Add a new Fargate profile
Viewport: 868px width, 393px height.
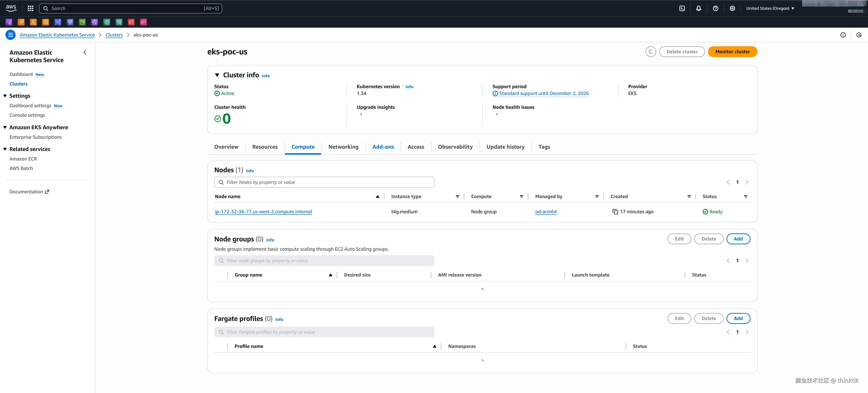click(738, 318)
